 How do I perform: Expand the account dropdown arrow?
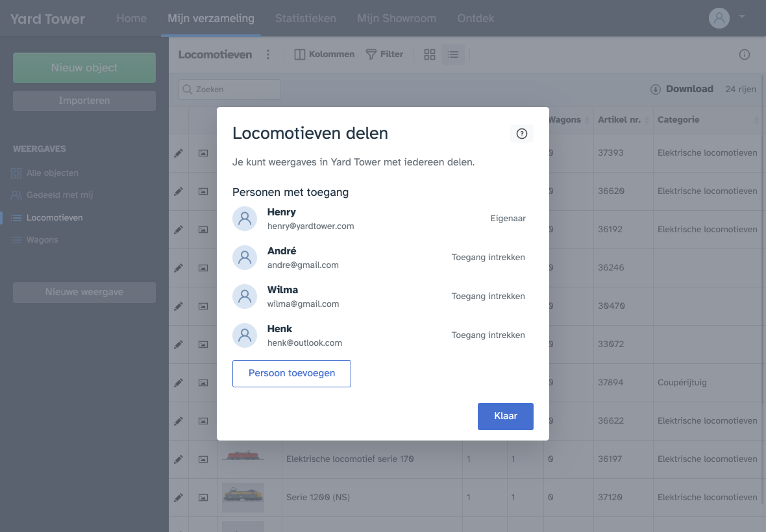[x=742, y=17]
